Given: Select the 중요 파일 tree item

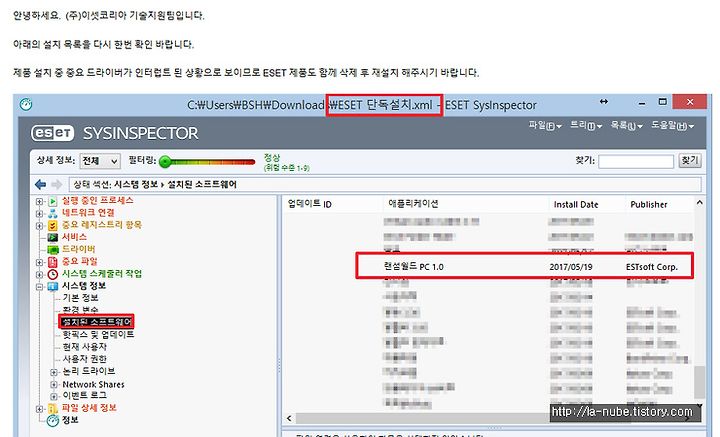Looking at the screenshot, I should click(x=79, y=262).
